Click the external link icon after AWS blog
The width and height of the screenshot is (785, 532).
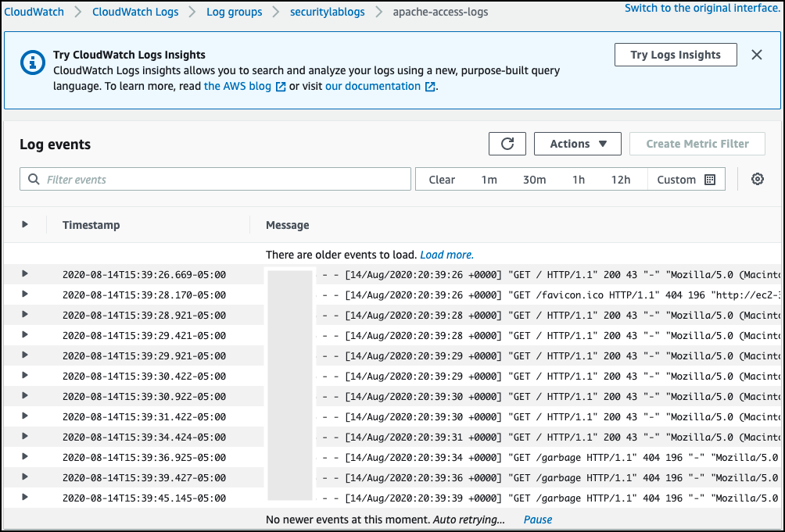tap(281, 87)
